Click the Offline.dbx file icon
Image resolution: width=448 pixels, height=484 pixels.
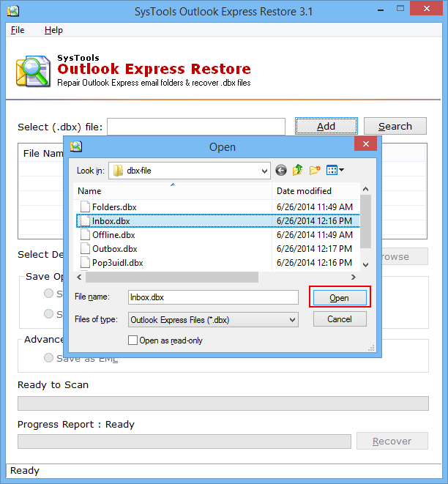click(85, 234)
